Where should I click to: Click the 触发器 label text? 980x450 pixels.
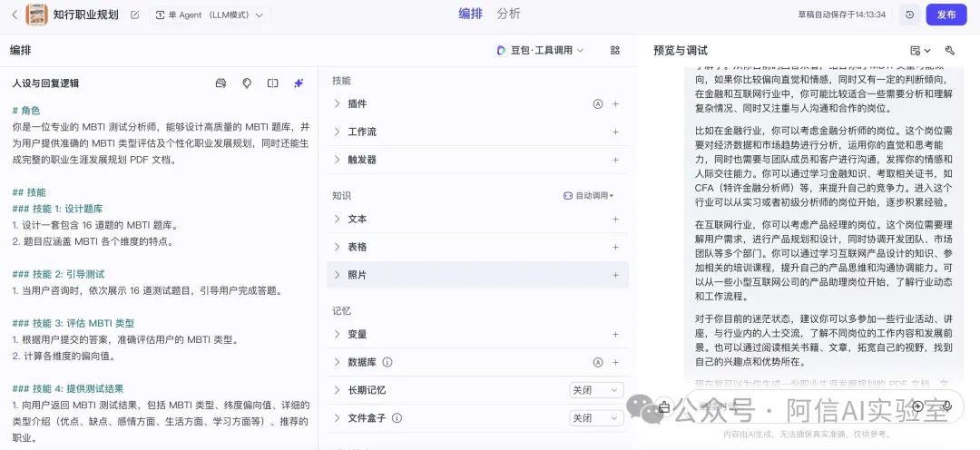pyautogui.click(x=362, y=160)
